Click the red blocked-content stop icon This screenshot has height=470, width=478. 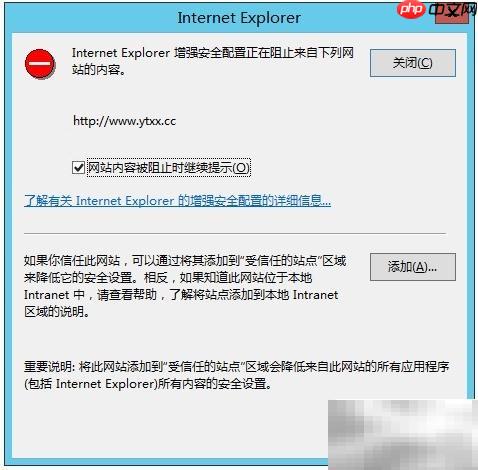tap(40, 64)
